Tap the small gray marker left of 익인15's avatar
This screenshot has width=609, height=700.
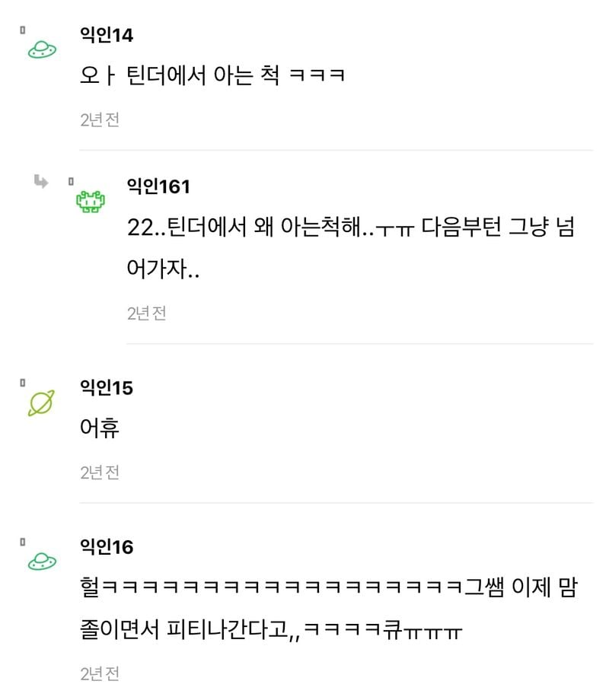coord(23,384)
